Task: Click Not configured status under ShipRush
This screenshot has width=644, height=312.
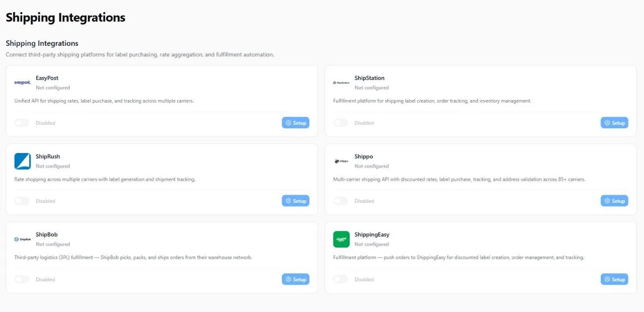Action: click(53, 166)
